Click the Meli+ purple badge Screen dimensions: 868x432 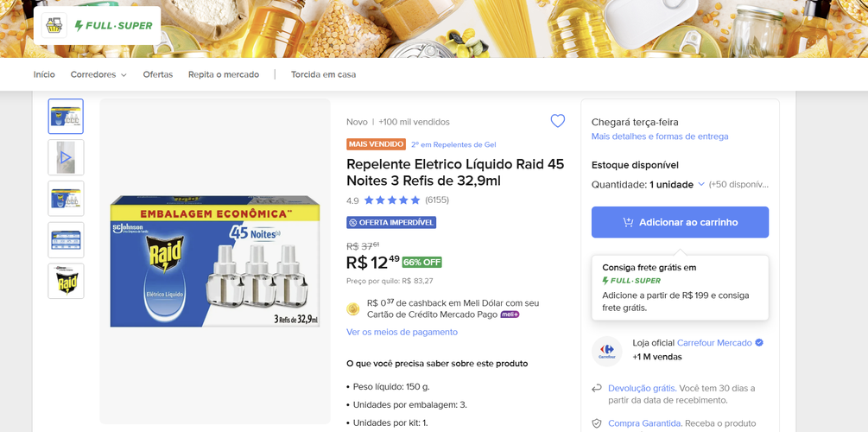[x=510, y=314]
